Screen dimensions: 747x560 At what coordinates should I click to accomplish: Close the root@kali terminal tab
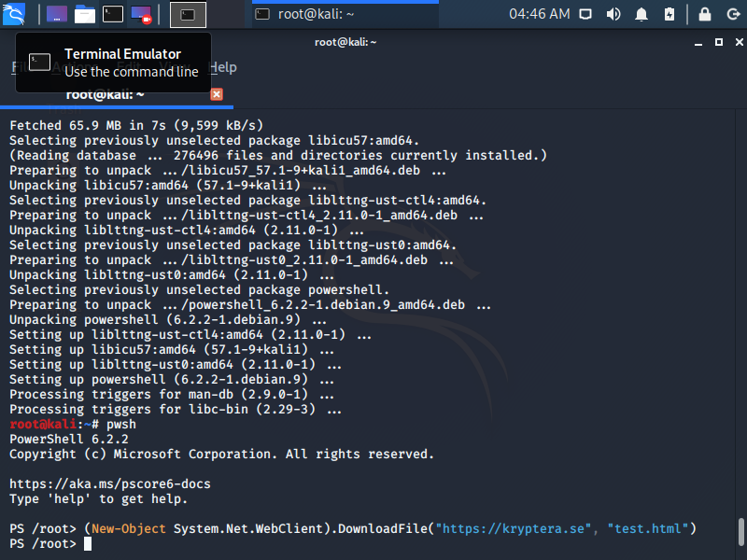[x=217, y=94]
